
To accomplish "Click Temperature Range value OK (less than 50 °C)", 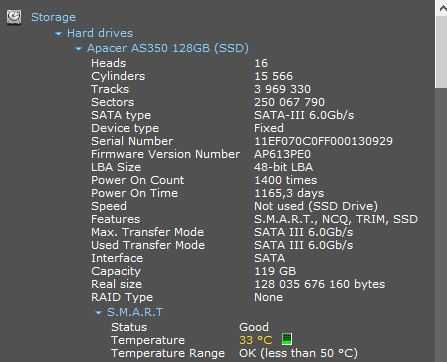I will click(x=298, y=353).
